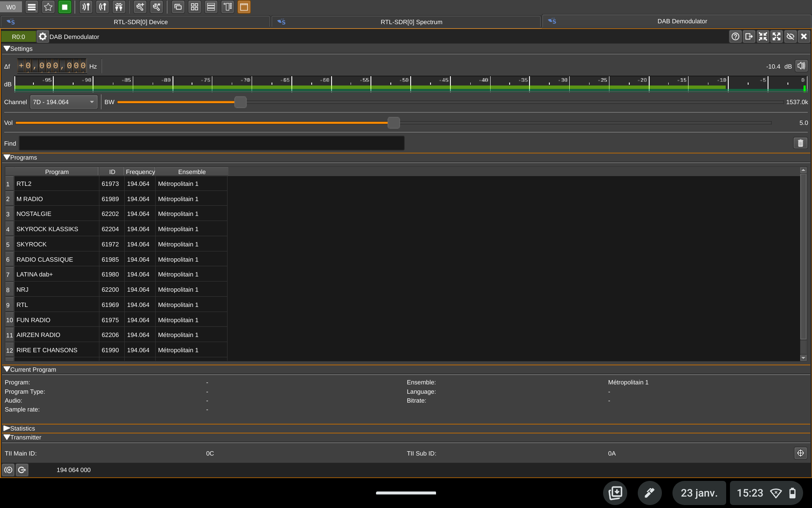Sort by the Ensemble column header
The image size is (812, 508).
tap(192, 172)
